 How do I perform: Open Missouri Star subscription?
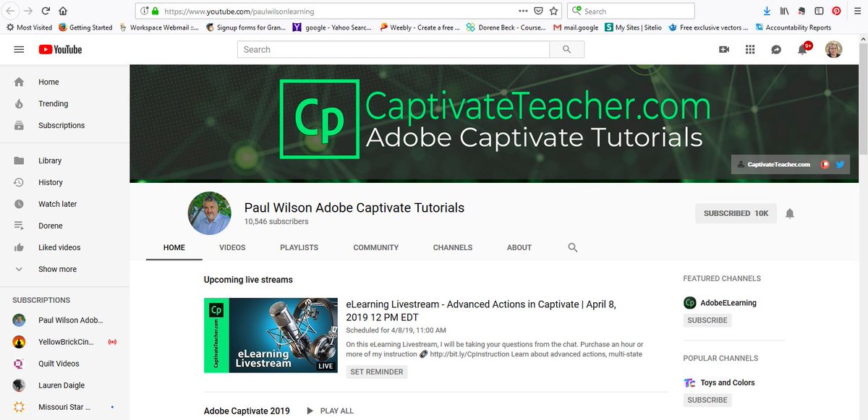point(65,407)
